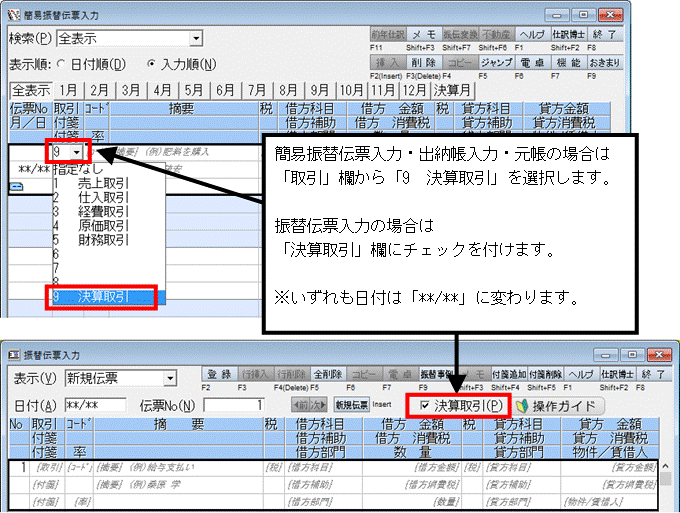Click the 次 next slip arrow button
Screen dimensions: 680x513
(319, 405)
